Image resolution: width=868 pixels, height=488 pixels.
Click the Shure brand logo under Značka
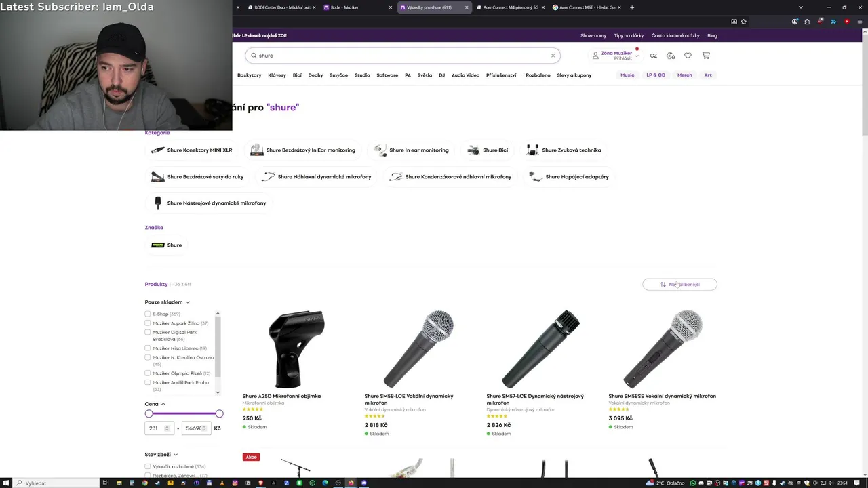[x=158, y=245]
